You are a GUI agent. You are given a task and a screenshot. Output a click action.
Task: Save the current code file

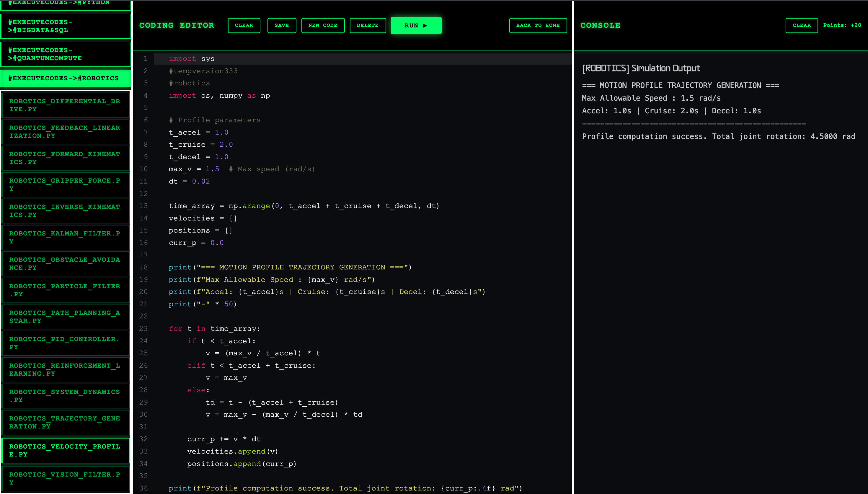[282, 25]
